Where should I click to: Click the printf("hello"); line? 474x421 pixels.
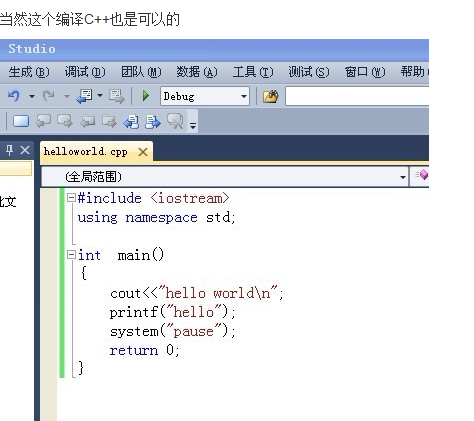pos(173,312)
